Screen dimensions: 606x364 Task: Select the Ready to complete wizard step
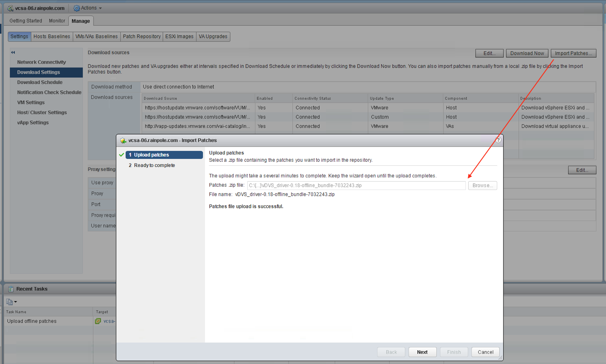click(154, 165)
